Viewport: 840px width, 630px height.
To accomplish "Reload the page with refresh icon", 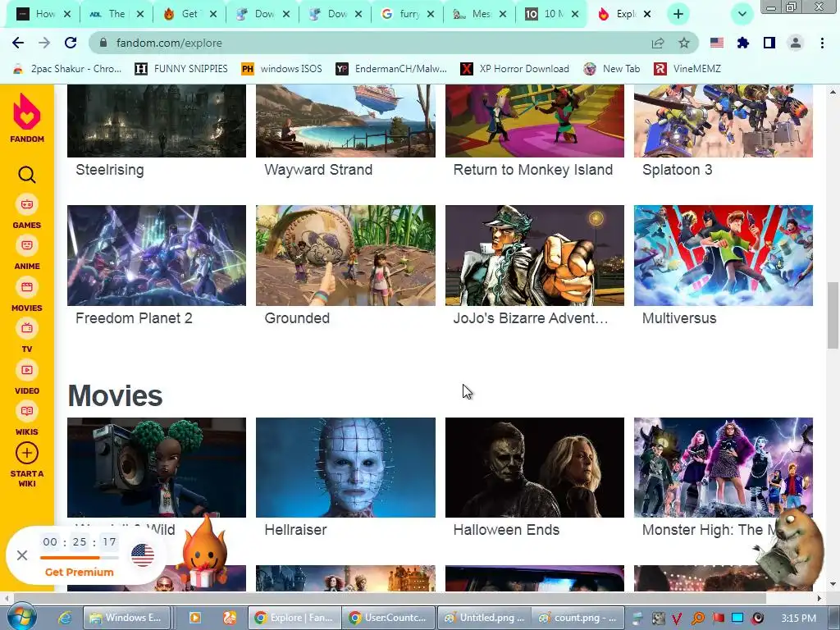I will pyautogui.click(x=71, y=43).
